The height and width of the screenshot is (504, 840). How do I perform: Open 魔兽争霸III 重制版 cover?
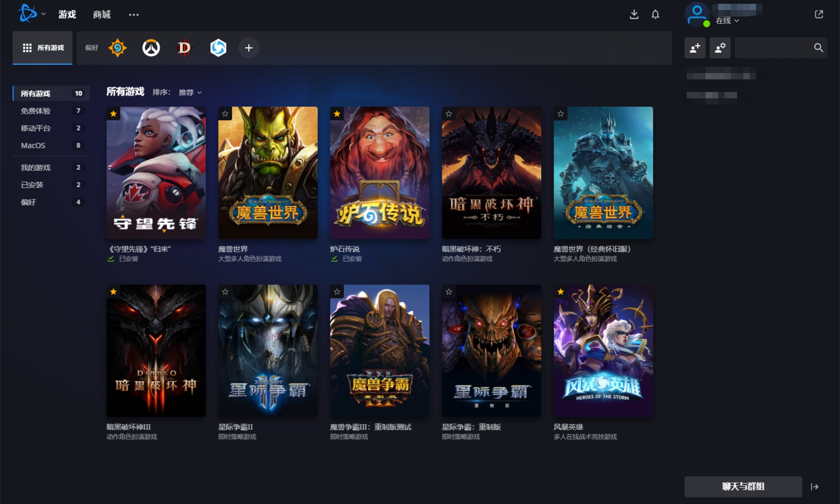(x=380, y=351)
